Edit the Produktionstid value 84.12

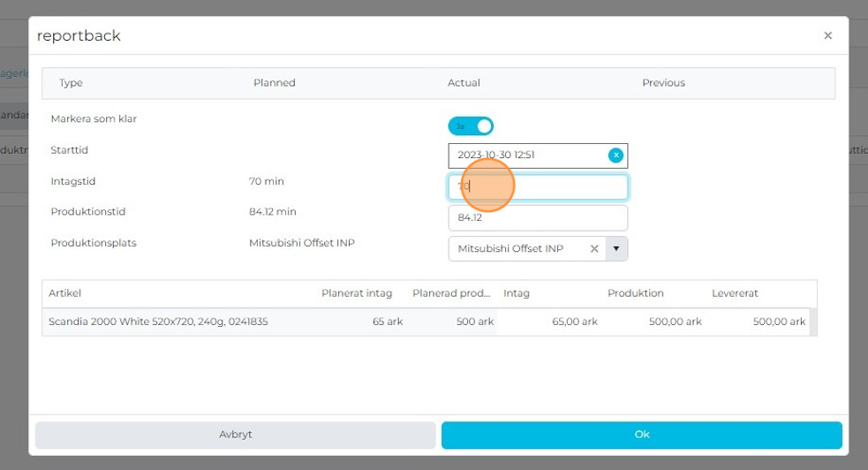537,217
